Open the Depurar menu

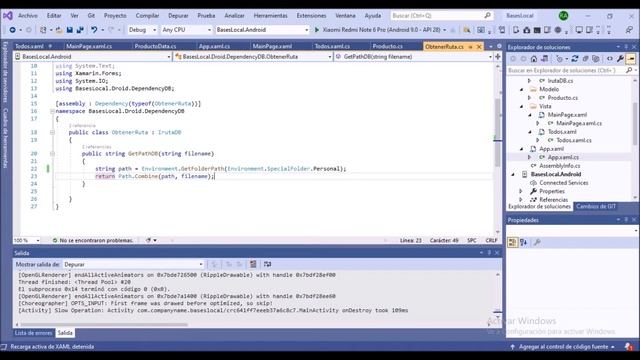coord(178,16)
